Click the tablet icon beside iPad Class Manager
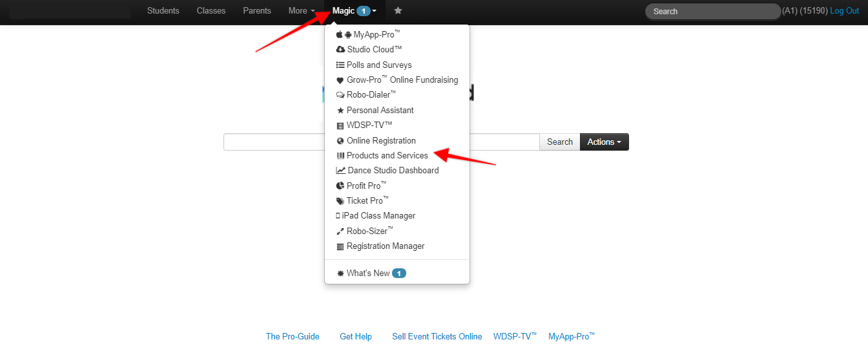The height and width of the screenshot is (364, 868). 338,216
